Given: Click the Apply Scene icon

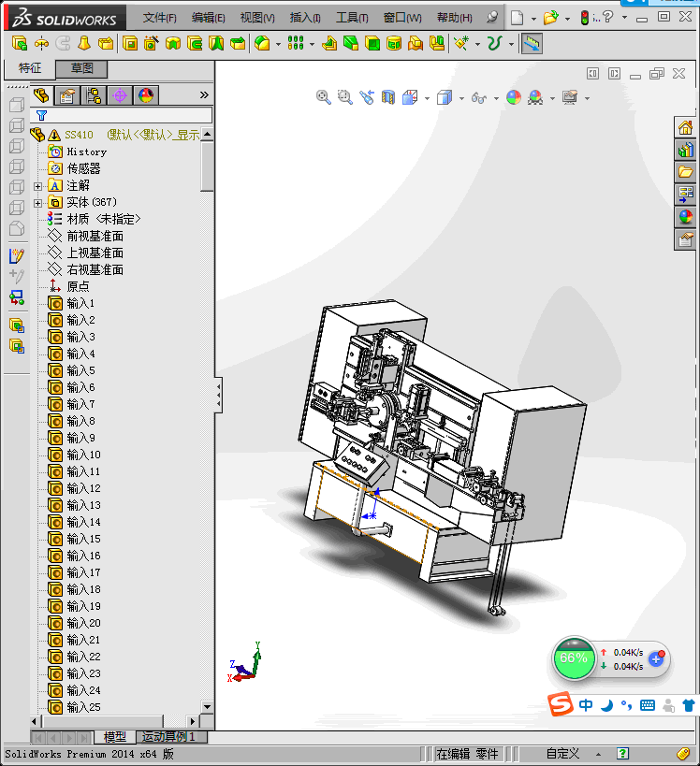Looking at the screenshot, I should coord(535,97).
